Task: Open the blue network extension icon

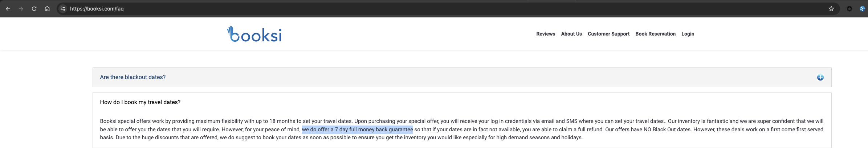Action: point(862,9)
